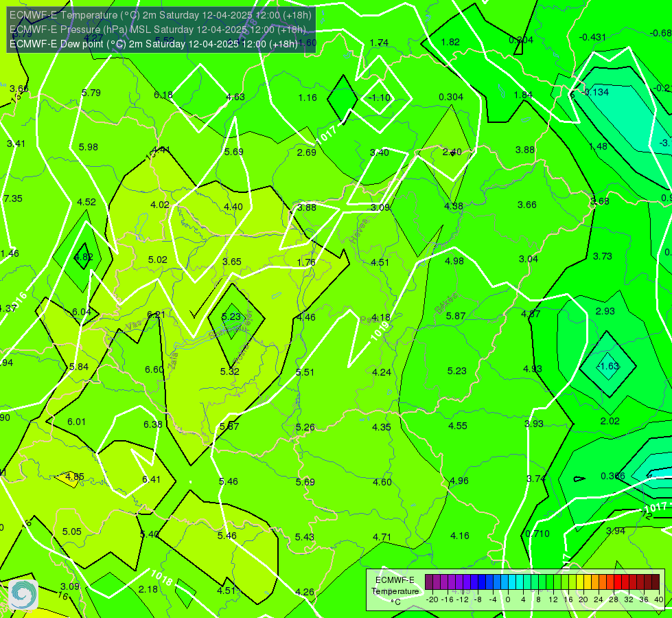The width and height of the screenshot is (672, 618).
Task: Click the 4.35 dew point value
Action: 381,426
